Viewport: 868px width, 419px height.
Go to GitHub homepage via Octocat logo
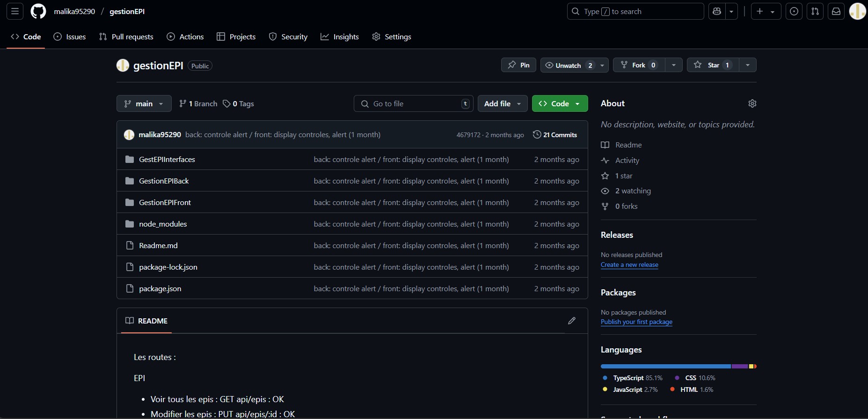pyautogui.click(x=38, y=11)
